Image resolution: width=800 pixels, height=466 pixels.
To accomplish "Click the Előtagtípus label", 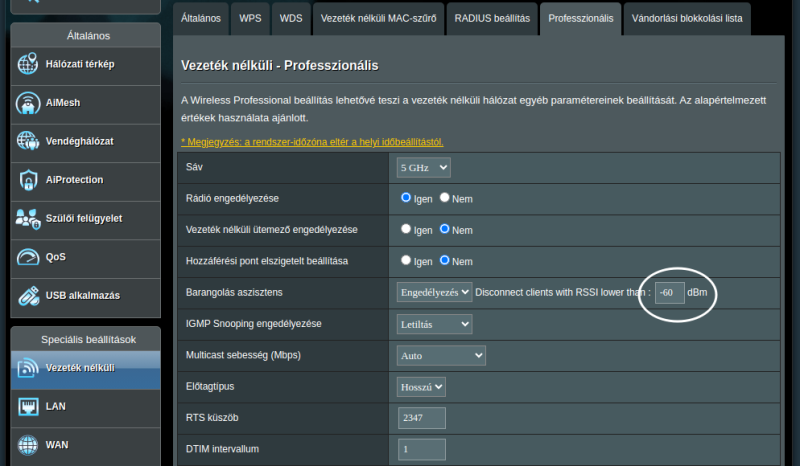I will (x=210, y=386).
